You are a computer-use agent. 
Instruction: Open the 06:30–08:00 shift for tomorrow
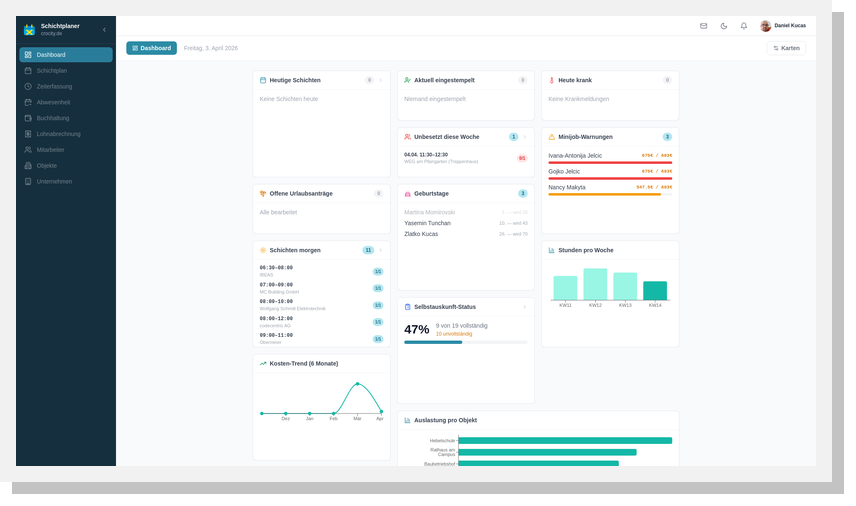click(321, 271)
